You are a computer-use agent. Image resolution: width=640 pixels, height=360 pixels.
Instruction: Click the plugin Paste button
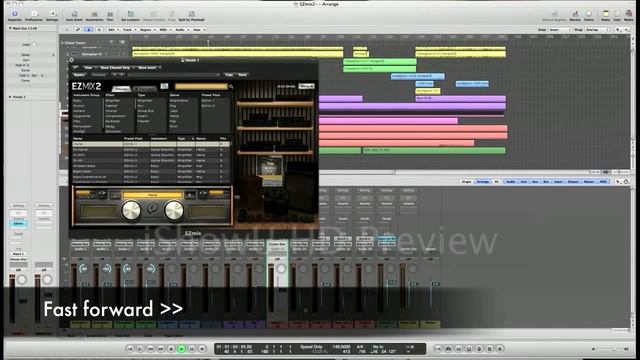pos(242,75)
